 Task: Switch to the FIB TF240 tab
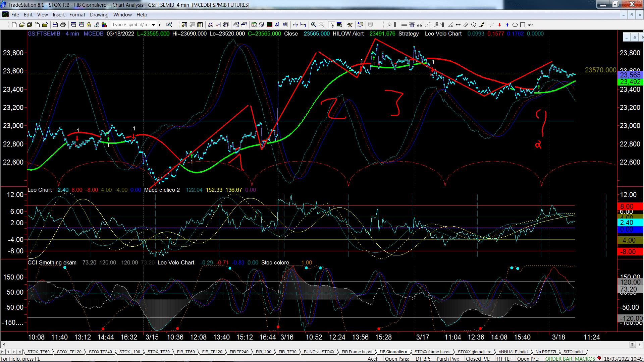(239, 352)
